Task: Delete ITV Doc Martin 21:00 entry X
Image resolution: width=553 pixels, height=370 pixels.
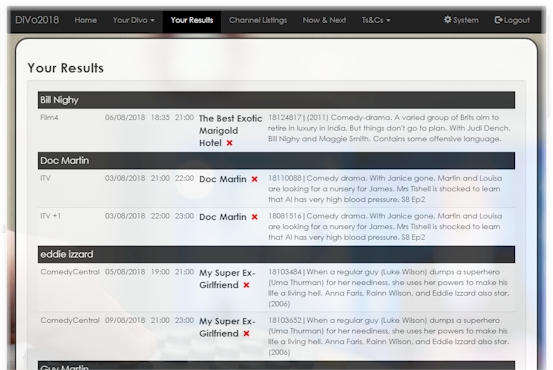Action: coord(254,180)
